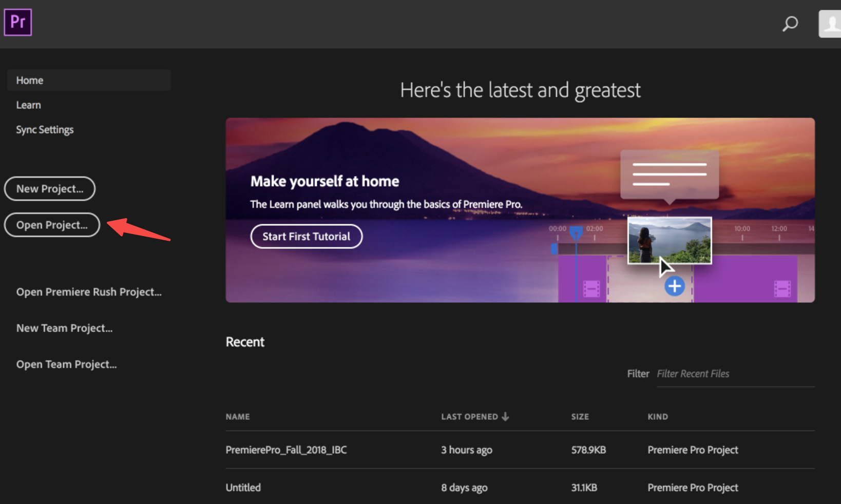Open Sync Settings
The height and width of the screenshot is (504, 841).
pyautogui.click(x=45, y=129)
